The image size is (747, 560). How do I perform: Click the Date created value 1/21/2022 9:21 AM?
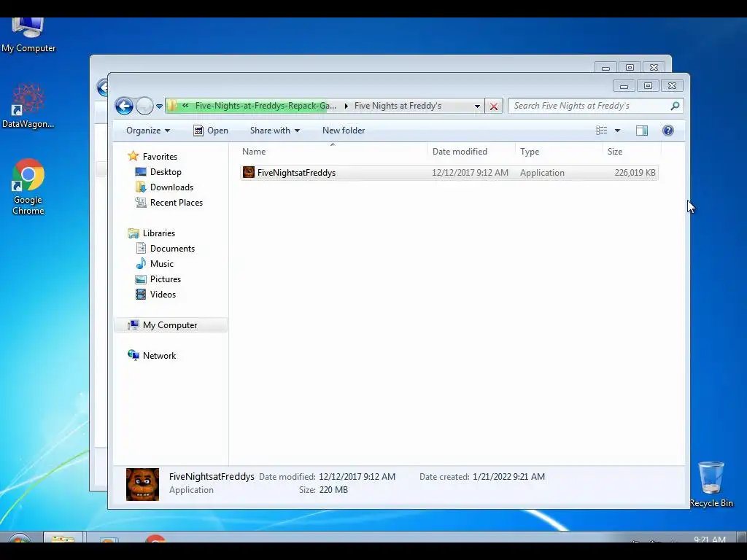pyautogui.click(x=508, y=477)
